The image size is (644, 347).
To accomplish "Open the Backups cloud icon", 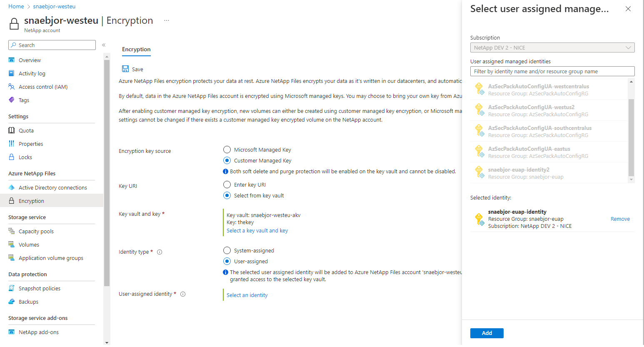I will [12, 302].
